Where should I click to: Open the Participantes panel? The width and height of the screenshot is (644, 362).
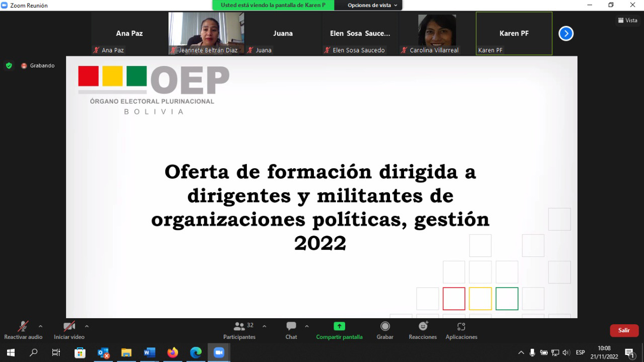tap(240, 330)
